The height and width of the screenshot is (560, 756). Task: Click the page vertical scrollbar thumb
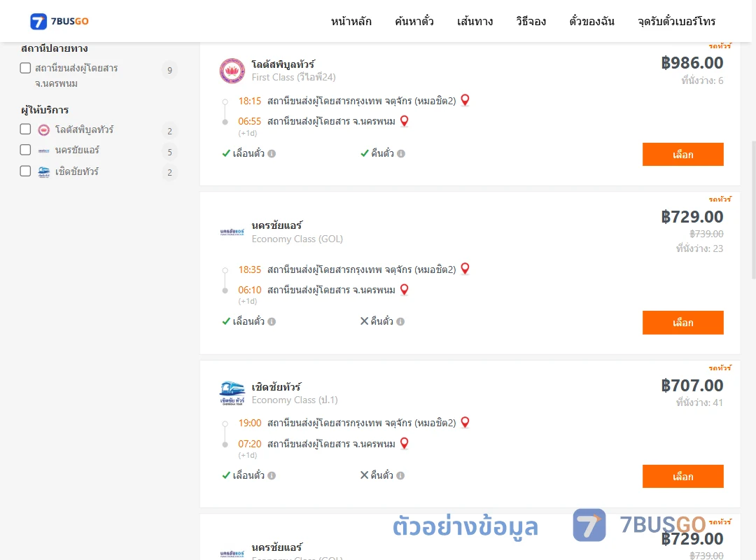753,210
